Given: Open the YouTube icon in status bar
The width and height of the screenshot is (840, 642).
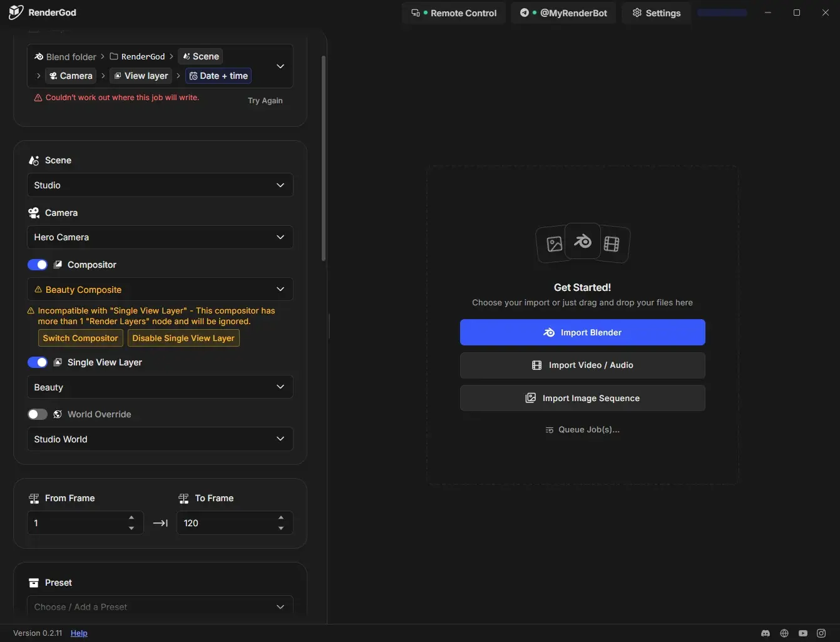Looking at the screenshot, I should pos(802,633).
